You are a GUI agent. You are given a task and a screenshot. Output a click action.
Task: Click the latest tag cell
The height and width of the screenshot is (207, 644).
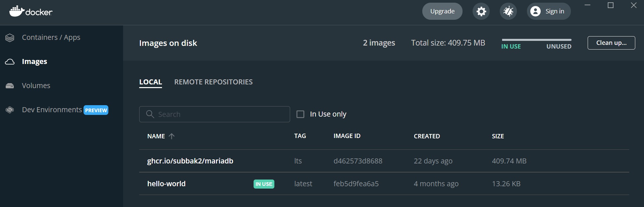point(303,184)
